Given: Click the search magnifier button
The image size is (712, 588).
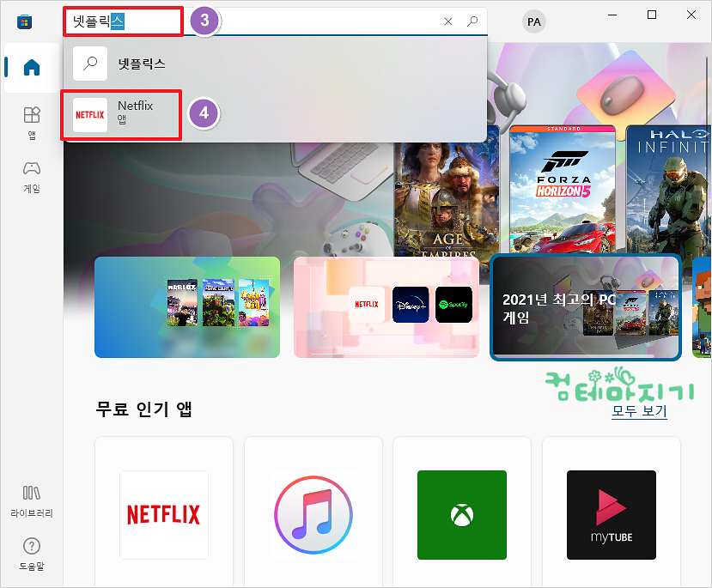Looking at the screenshot, I should 472,21.
